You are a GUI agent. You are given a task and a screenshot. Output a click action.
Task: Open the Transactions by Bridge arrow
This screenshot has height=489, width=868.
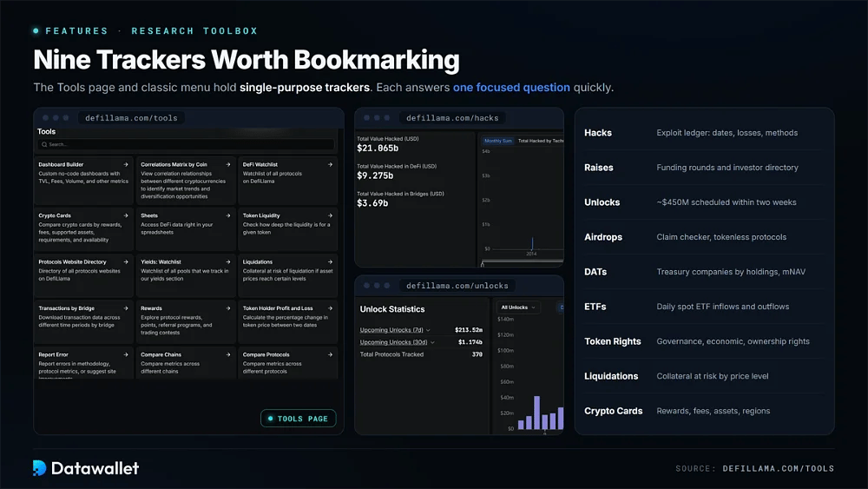126,308
